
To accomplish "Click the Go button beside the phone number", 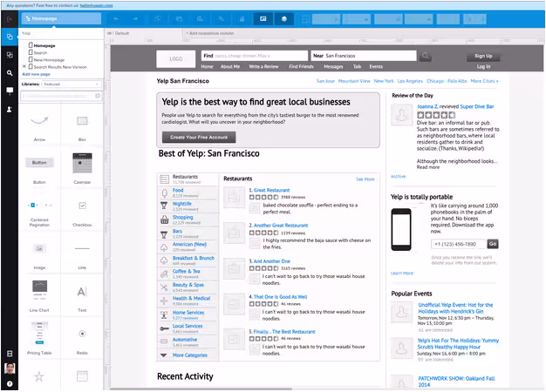I will pyautogui.click(x=493, y=244).
